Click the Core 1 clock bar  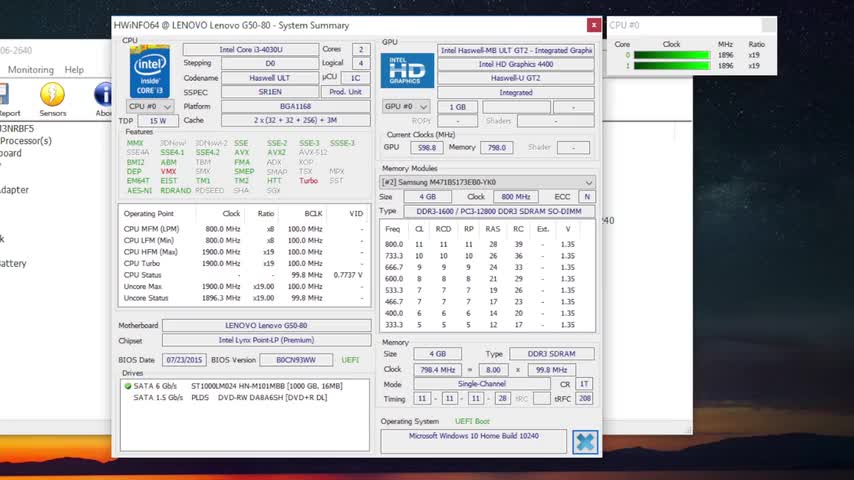click(672, 65)
